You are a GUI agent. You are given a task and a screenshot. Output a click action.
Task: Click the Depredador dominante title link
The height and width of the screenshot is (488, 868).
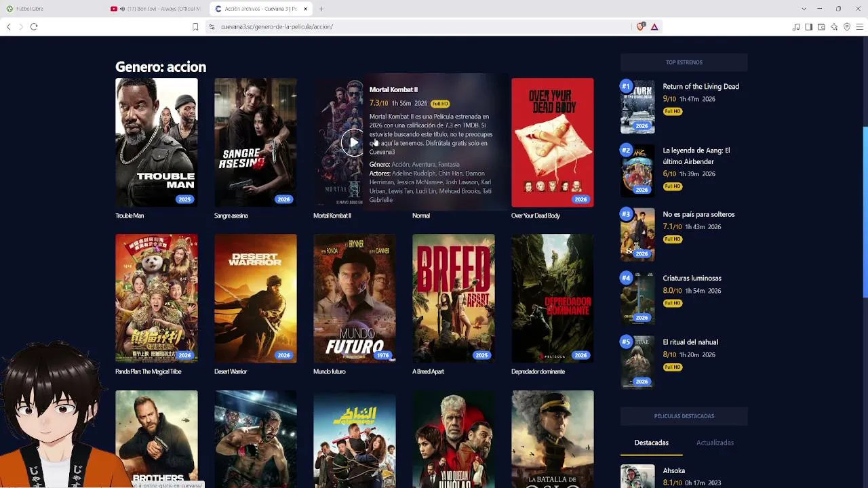(x=538, y=371)
